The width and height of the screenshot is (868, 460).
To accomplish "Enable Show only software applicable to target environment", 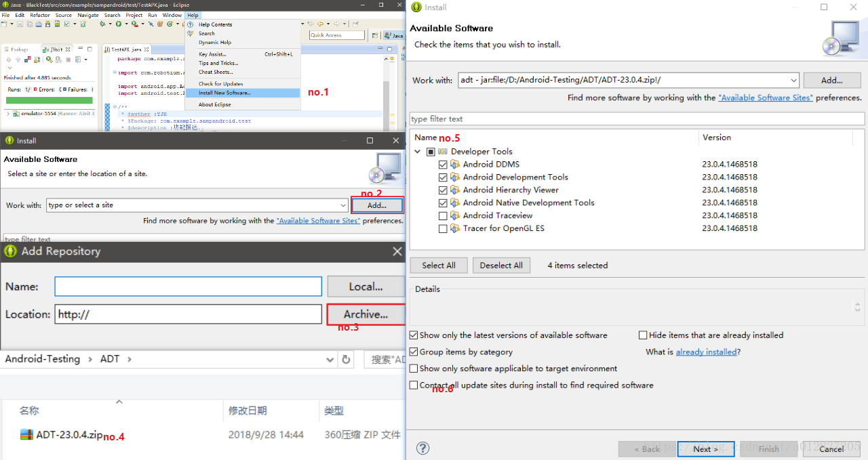I will (x=414, y=369).
